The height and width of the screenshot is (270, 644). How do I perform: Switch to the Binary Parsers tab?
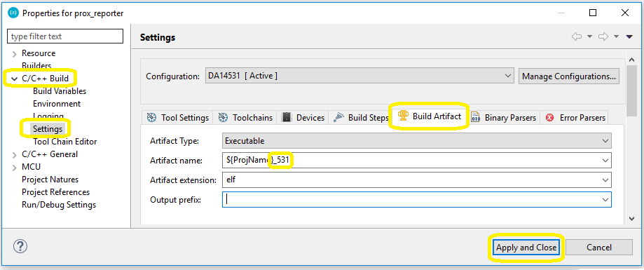(504, 118)
